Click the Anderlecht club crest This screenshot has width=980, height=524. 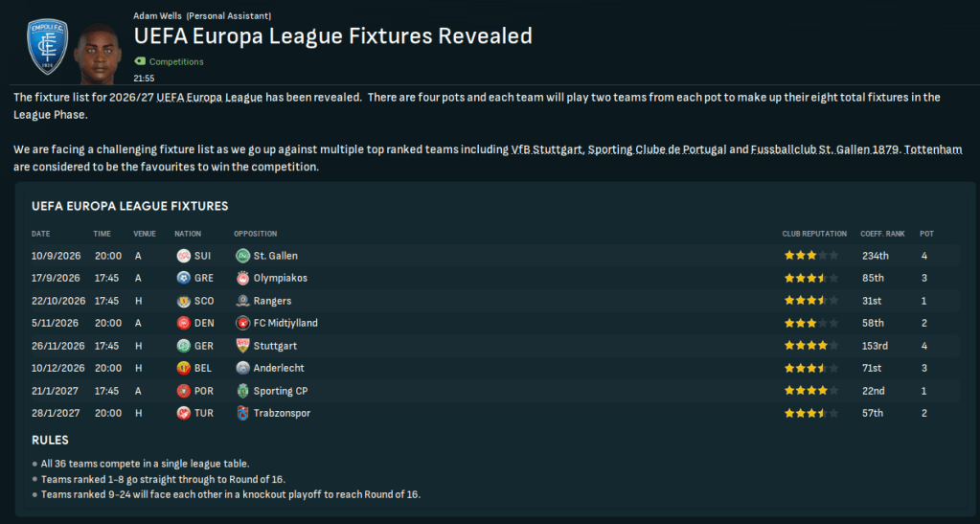pos(242,368)
